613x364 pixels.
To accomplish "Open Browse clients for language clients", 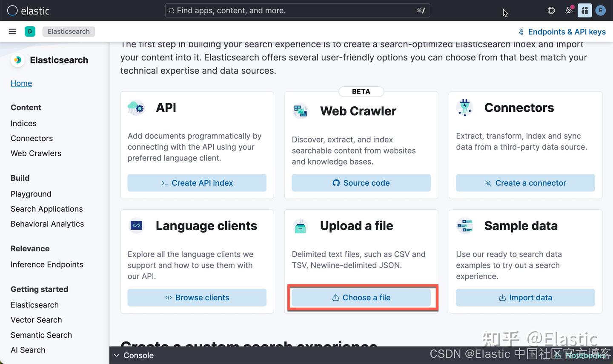I will pyautogui.click(x=197, y=298).
